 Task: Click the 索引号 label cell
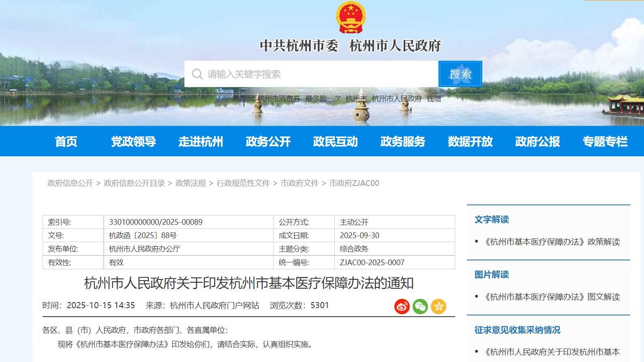tap(73, 222)
